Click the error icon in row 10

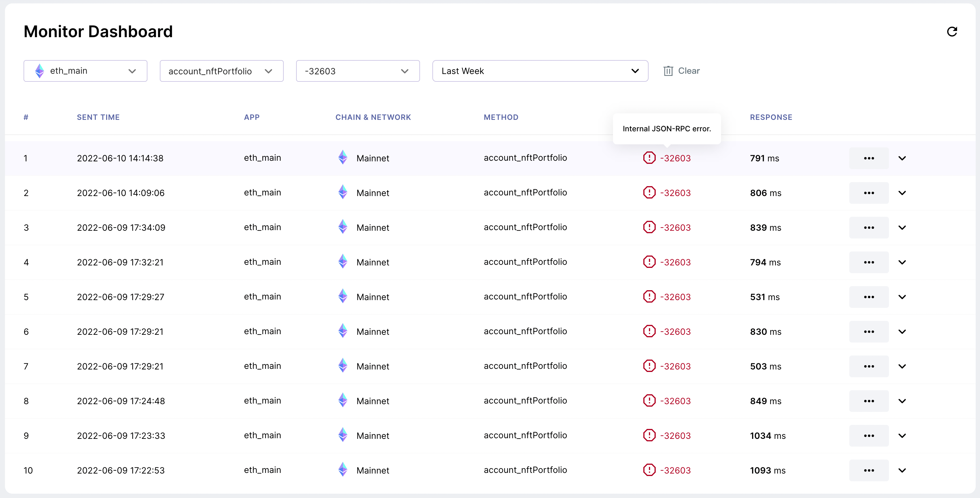[x=649, y=470]
